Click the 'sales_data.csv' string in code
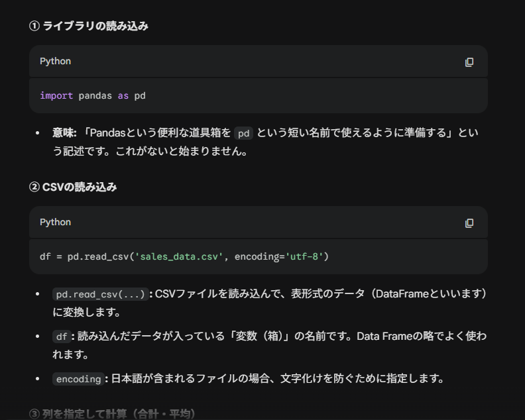Viewport: 525px width, 420px height. [x=179, y=256]
